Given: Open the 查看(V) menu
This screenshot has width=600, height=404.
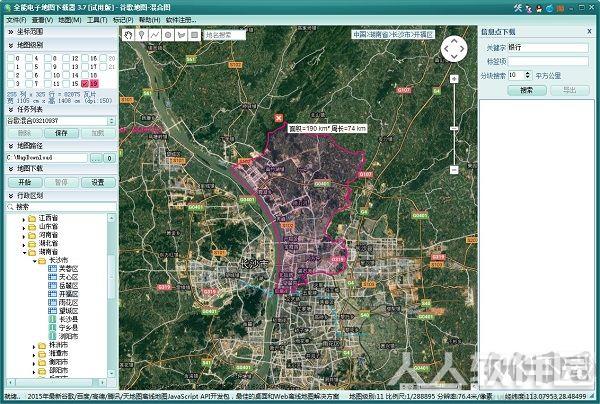Looking at the screenshot, I should (x=42, y=20).
